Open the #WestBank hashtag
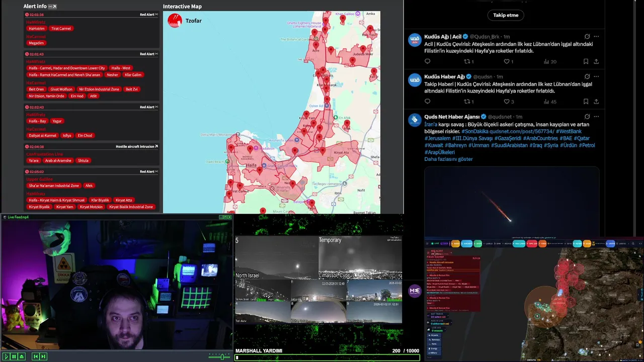The image size is (644, 362). [x=569, y=131]
